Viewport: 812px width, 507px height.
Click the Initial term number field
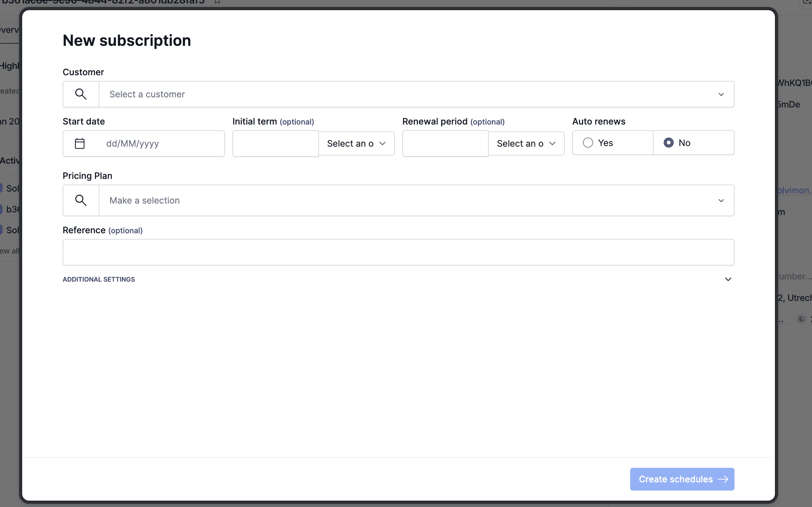(276, 144)
